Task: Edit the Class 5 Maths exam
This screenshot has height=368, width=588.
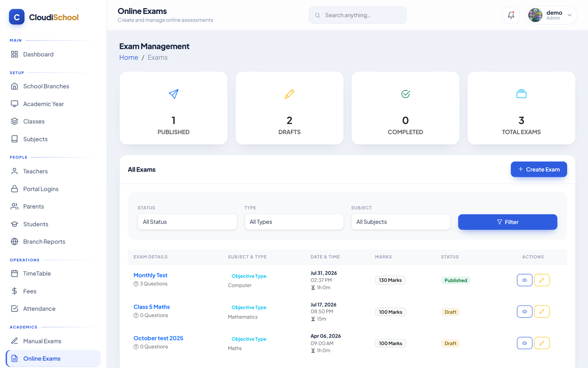Action: tap(542, 312)
